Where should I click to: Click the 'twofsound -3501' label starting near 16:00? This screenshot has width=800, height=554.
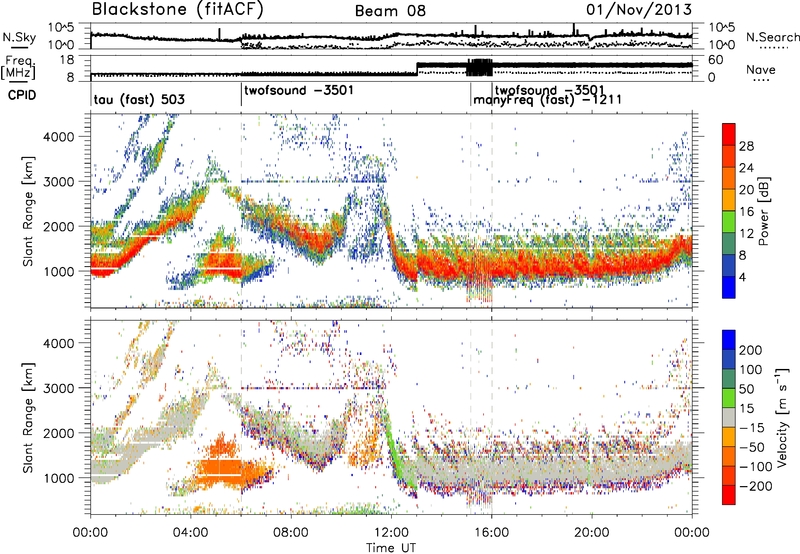click(x=549, y=90)
